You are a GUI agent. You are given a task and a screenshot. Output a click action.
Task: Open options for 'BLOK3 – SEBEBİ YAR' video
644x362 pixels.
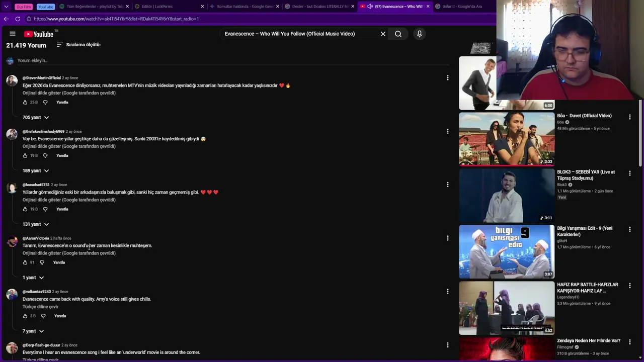[629, 173]
